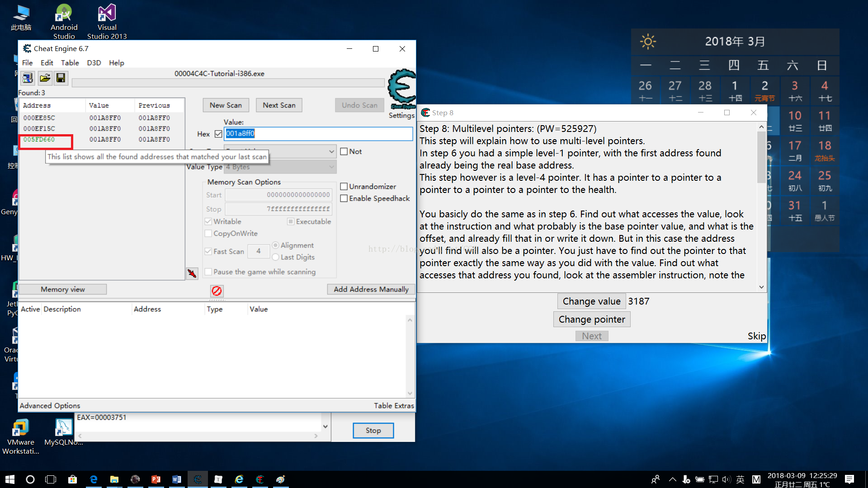Image resolution: width=868 pixels, height=488 pixels.
Task: Click the Next Scan button
Action: [279, 105]
